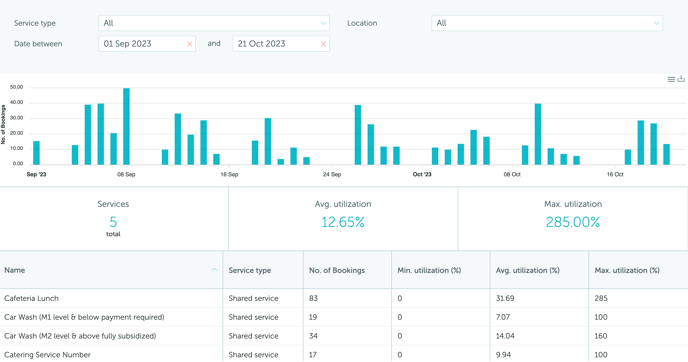Screen dimensions: 688x362
Task: Download the chart via export icon
Action: tap(681, 79)
